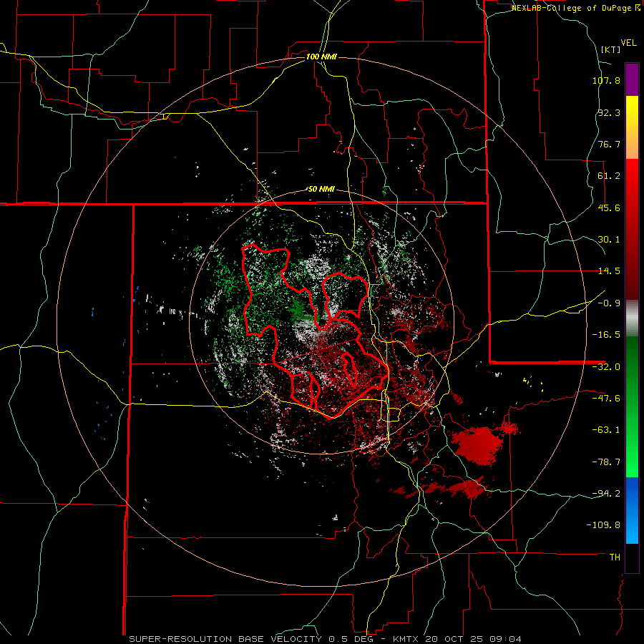Image resolution: width=644 pixels, height=644 pixels.
Task: Click the 50 NMI range ring label
Action: coord(321,189)
